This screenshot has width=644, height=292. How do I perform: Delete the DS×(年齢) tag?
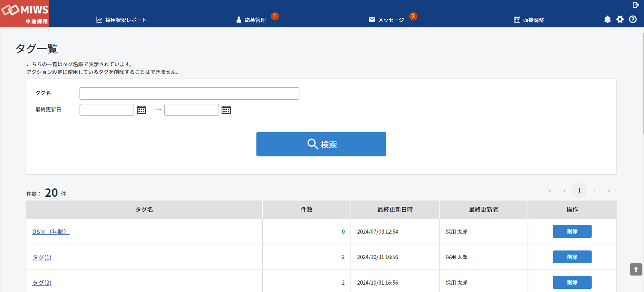[x=572, y=231]
